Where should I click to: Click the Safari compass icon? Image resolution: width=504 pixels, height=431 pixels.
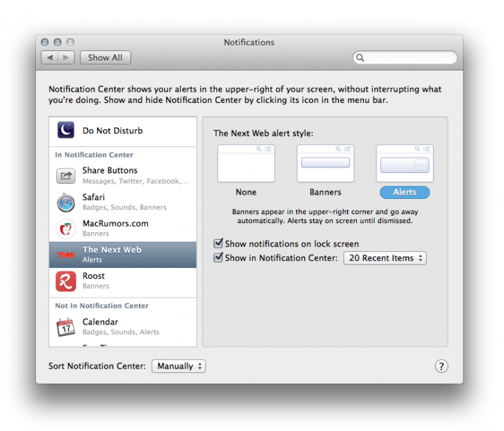[x=66, y=202]
